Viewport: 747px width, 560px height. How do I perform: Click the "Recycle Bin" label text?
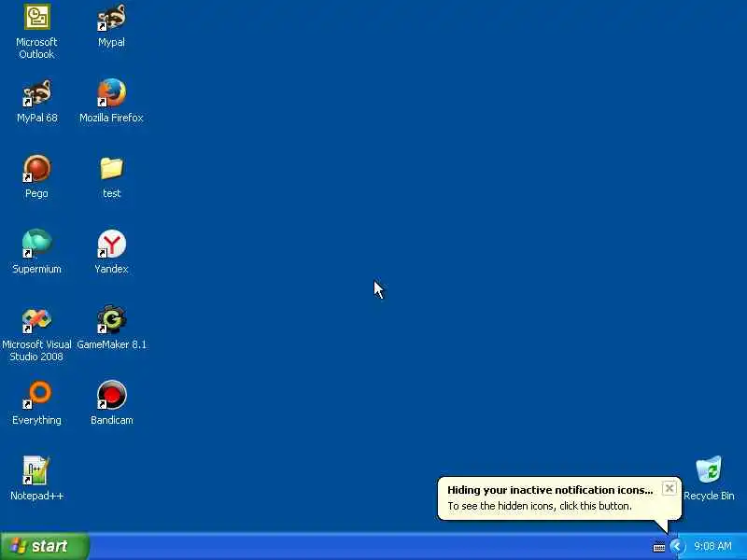pyautogui.click(x=709, y=496)
